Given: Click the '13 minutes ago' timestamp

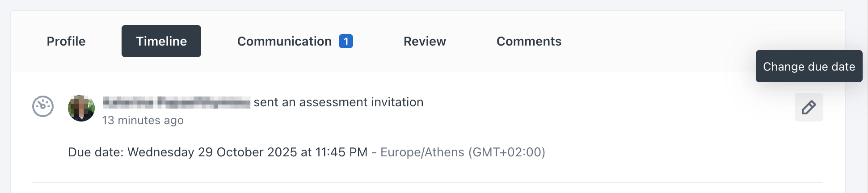Looking at the screenshot, I should point(143,121).
